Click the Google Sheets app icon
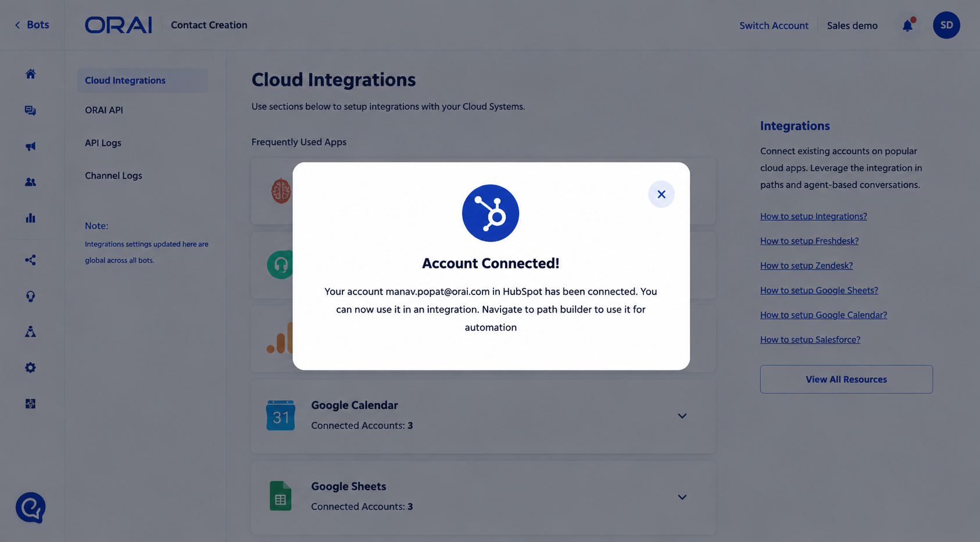This screenshot has width=980, height=542. (x=281, y=496)
